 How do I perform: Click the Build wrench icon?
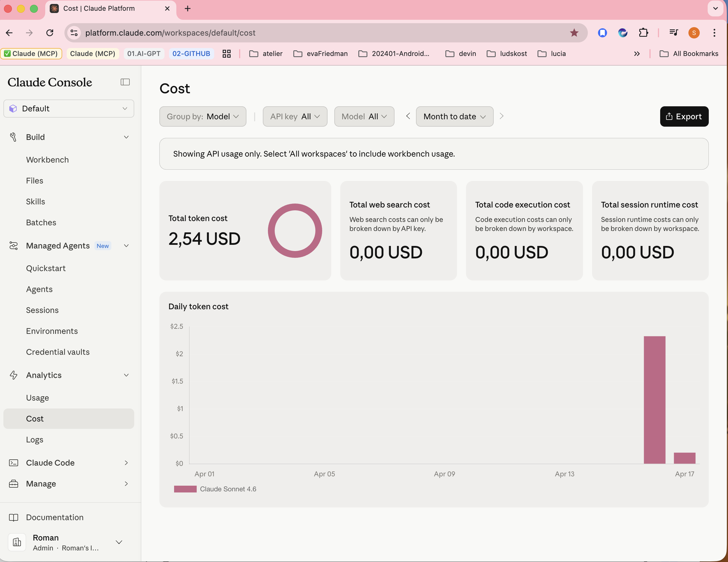(13, 137)
